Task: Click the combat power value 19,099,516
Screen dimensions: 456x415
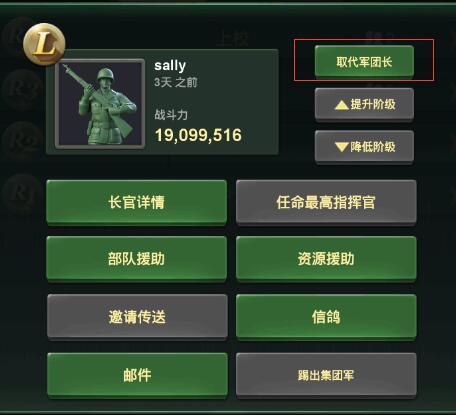Action: [x=198, y=135]
